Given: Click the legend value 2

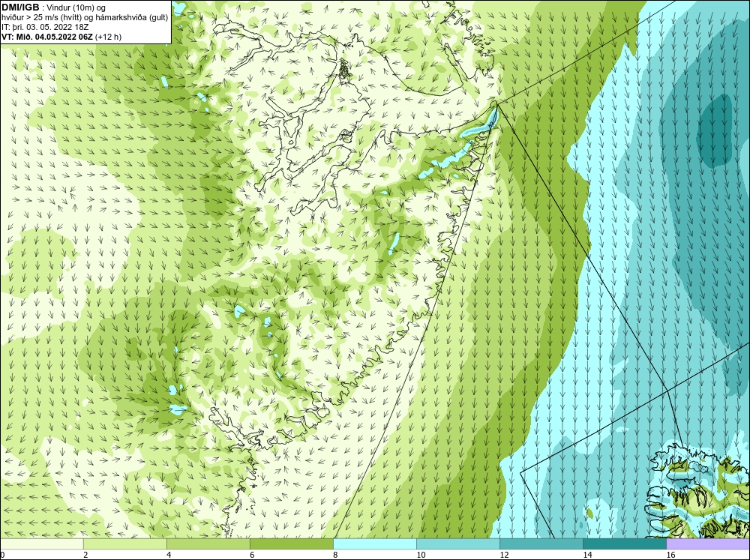Looking at the screenshot, I should tap(85, 555).
